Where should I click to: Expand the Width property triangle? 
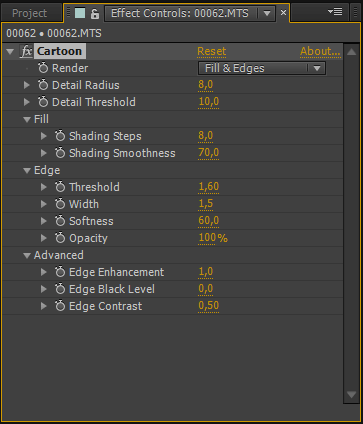click(44, 204)
